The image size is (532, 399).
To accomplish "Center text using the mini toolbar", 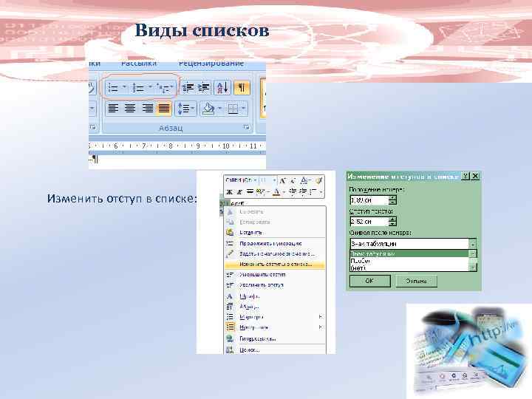I will click(250, 192).
